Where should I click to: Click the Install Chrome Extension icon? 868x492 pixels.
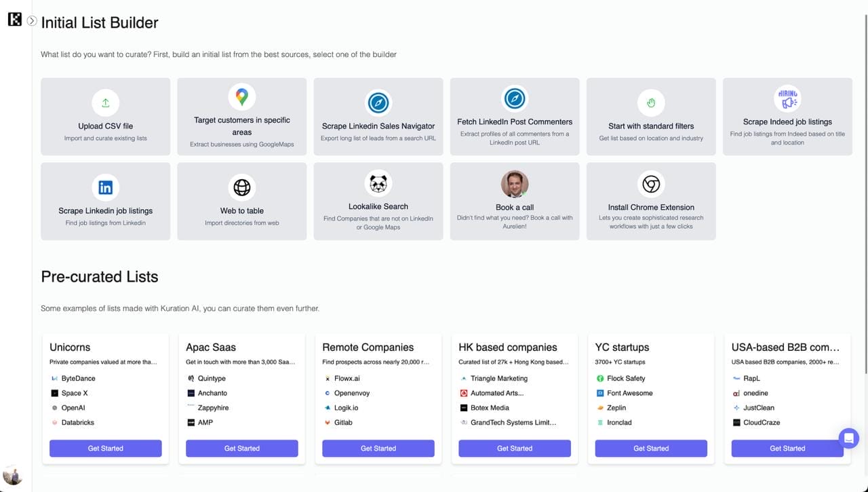pos(651,184)
